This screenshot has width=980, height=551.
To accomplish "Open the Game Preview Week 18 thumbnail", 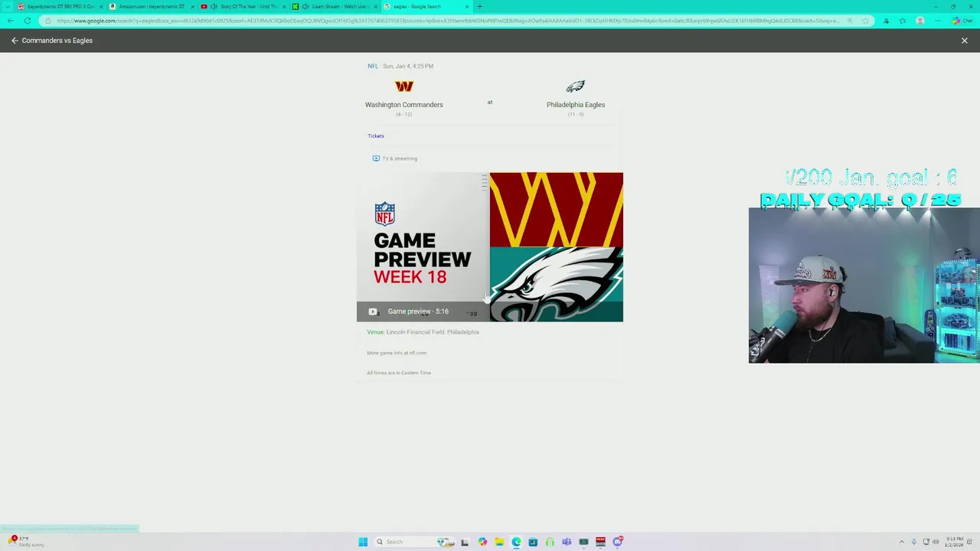I will tap(490, 246).
